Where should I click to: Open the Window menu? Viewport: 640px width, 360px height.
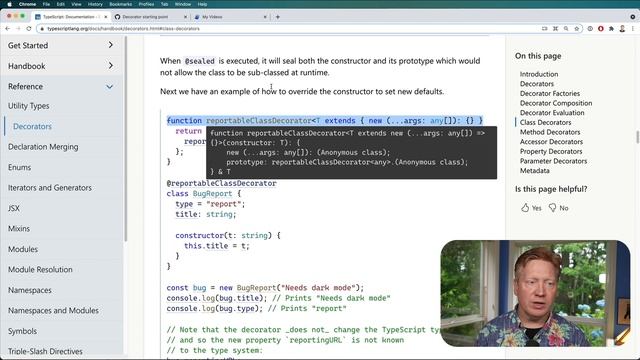(x=183, y=4)
